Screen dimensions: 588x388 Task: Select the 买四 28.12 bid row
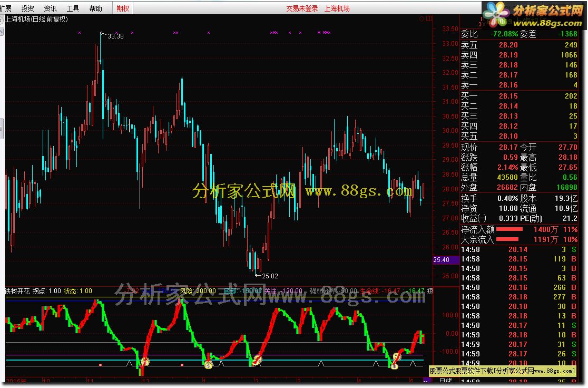tap(519, 127)
